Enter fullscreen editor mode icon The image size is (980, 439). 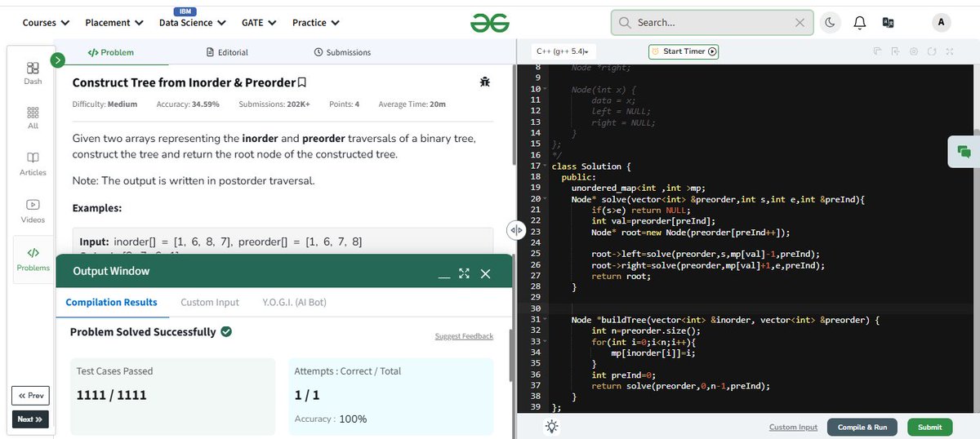[950, 51]
